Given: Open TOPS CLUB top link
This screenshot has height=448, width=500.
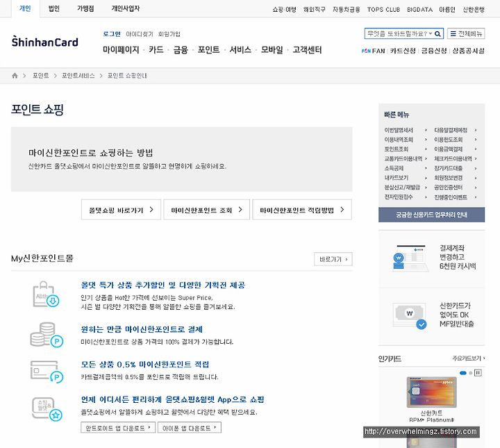Looking at the screenshot, I should tap(383, 10).
